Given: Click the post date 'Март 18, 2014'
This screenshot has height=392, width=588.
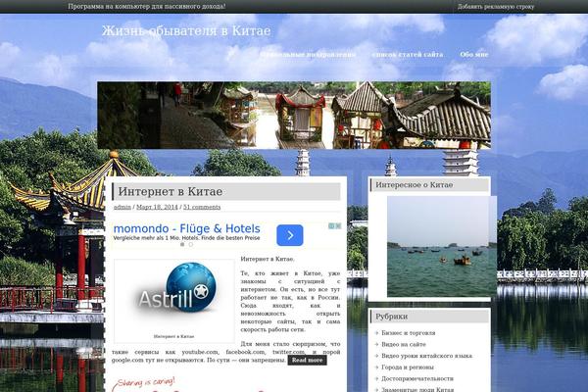Looking at the screenshot, I should (x=157, y=207).
